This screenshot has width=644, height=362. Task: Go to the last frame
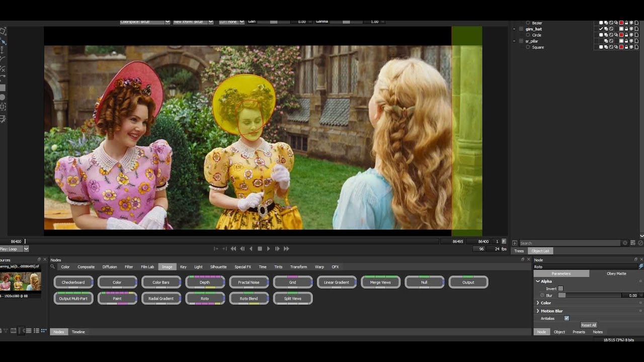(286, 248)
